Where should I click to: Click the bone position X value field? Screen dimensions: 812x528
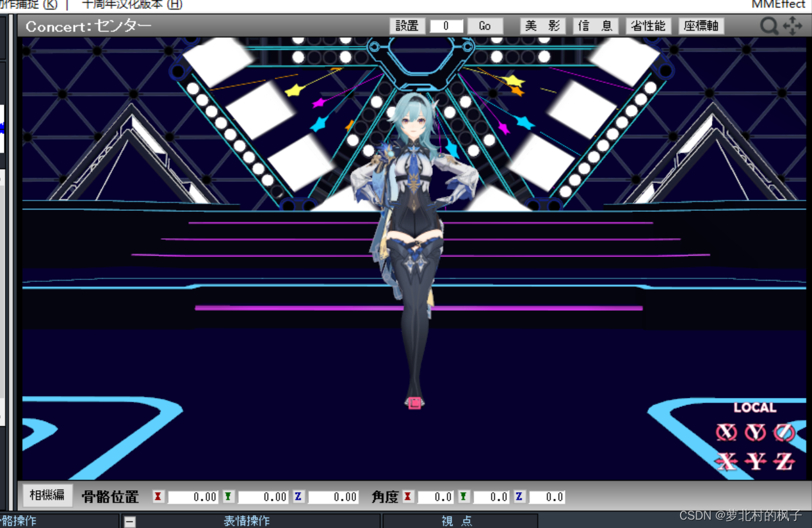[x=193, y=497]
